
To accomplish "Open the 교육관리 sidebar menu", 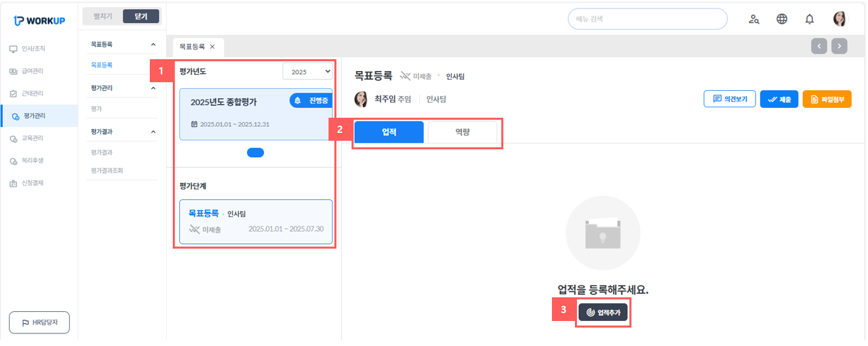I will click(x=38, y=138).
